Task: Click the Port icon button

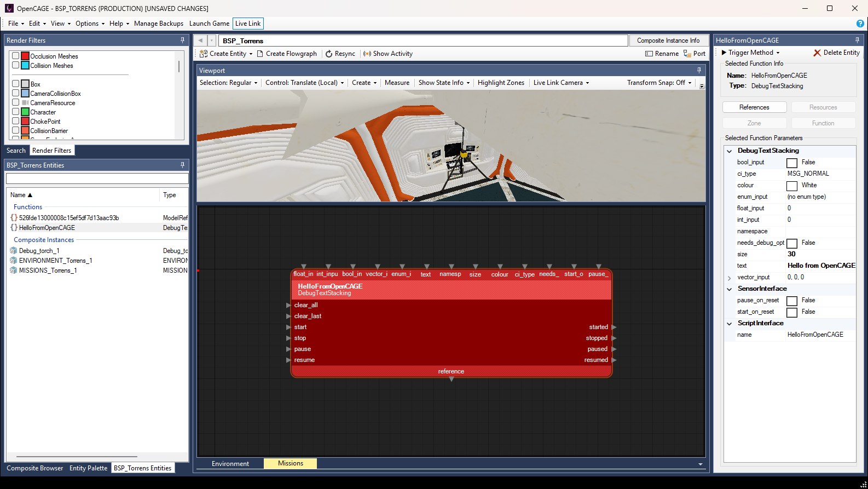Action: (687, 54)
